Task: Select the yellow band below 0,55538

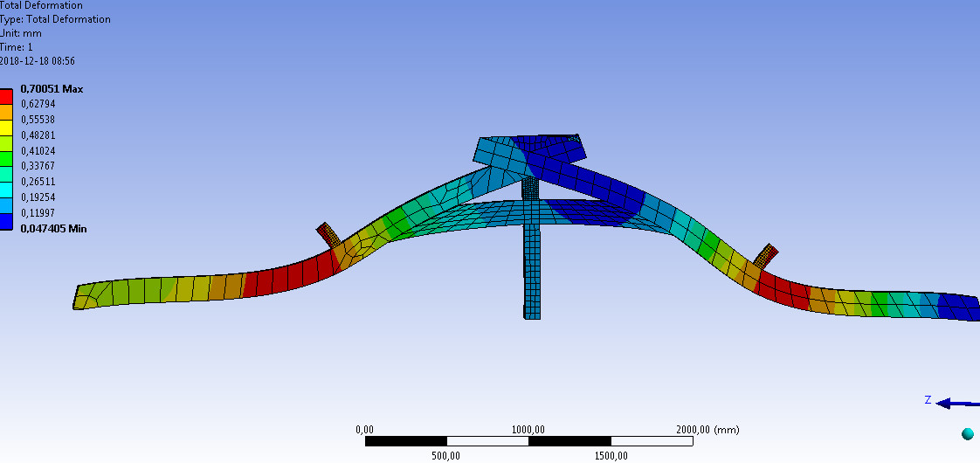Action: 6,128
